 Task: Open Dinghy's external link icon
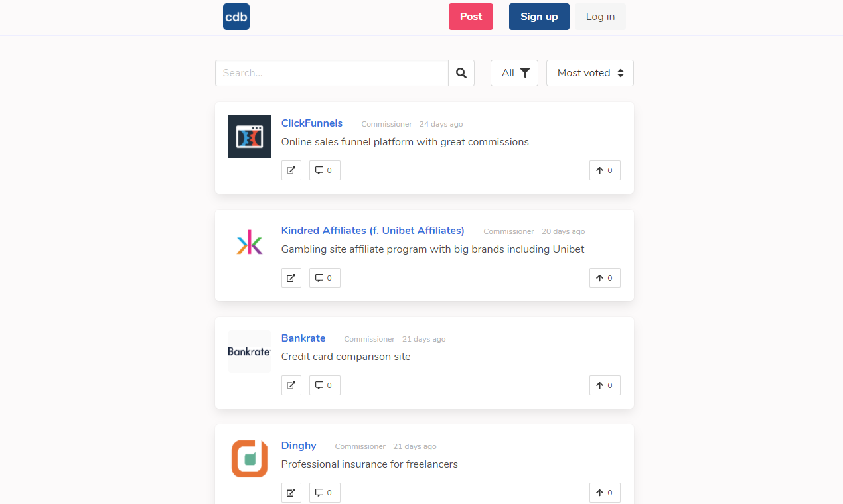click(x=291, y=493)
